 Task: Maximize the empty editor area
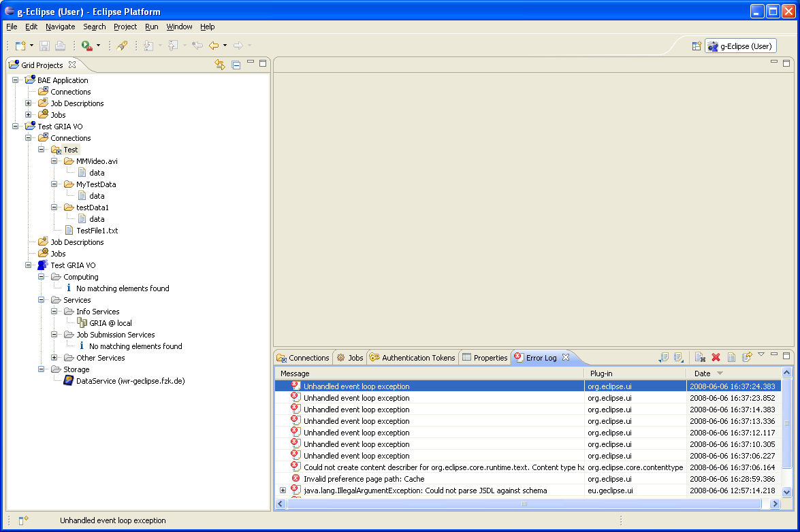(786, 63)
